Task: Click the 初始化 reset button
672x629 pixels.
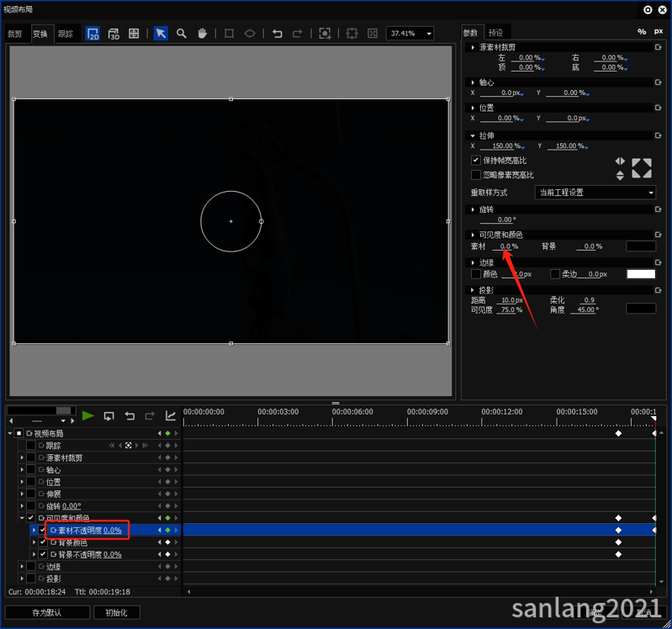Action: pyautogui.click(x=116, y=613)
